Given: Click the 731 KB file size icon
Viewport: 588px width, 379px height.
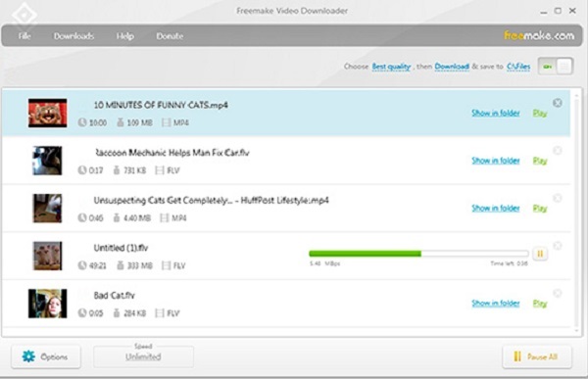Looking at the screenshot, I should 117,170.
